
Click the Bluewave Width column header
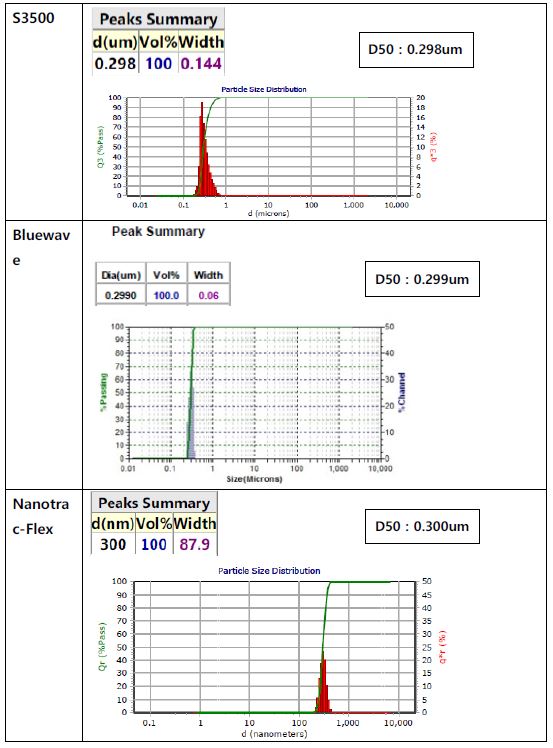pos(209,275)
